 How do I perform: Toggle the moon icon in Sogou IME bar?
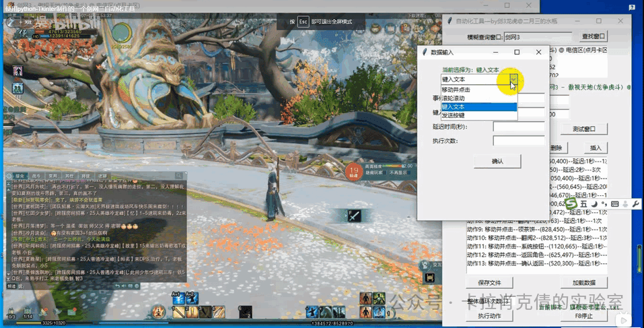coord(595,203)
